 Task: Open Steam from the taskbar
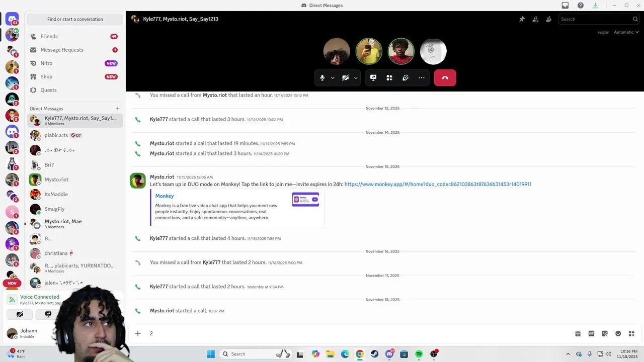pos(375,354)
